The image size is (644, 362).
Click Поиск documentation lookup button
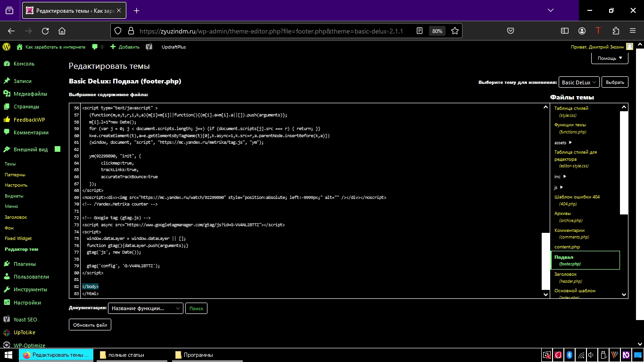pos(196,308)
